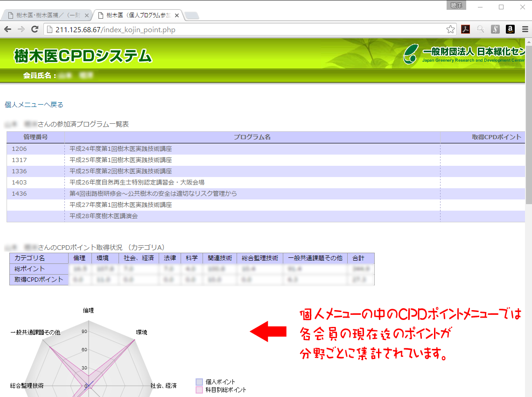532x397 pixels.
Task: Click 第4回街路樹研修会 program row
Action: [266, 193]
